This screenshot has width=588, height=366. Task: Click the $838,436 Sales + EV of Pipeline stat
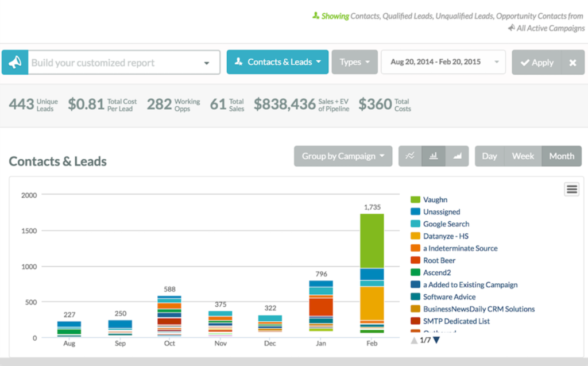(301, 105)
